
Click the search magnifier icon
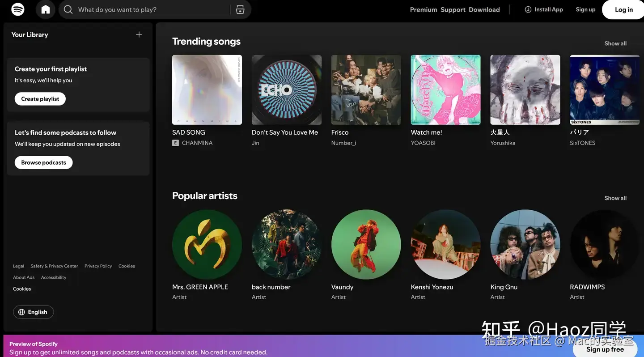[x=68, y=9]
